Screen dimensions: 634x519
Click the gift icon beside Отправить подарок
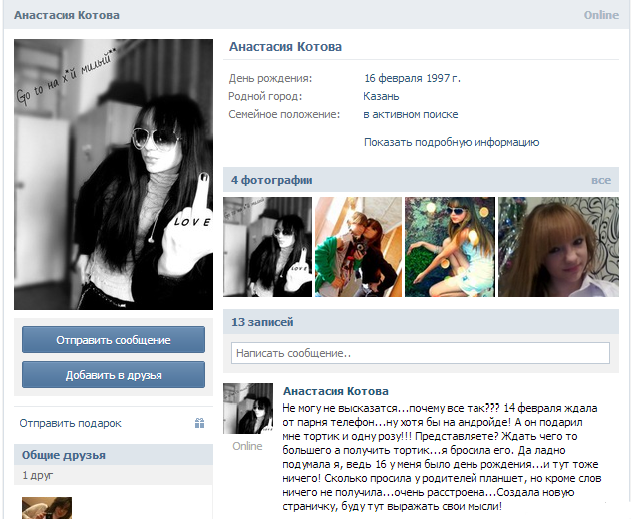199,423
